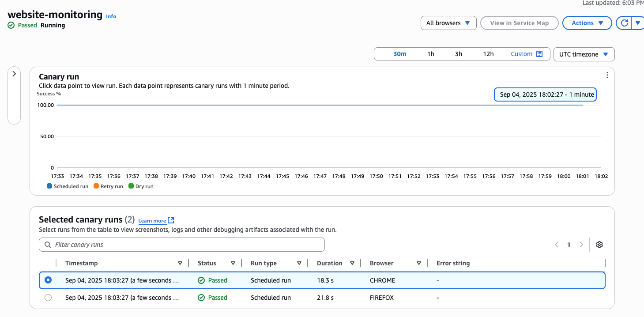
Task: Open the UTC timezone dropdown
Action: [x=584, y=54]
